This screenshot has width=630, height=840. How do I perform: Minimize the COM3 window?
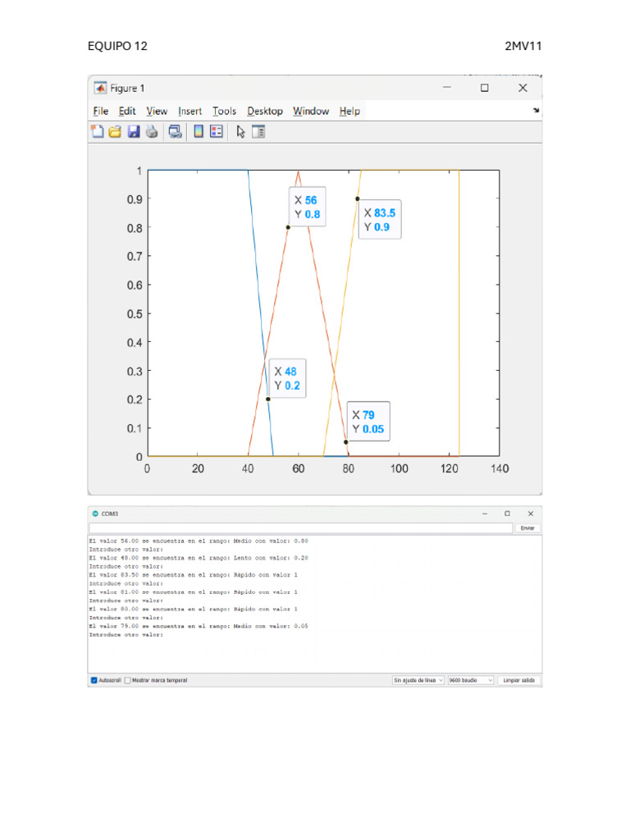click(x=485, y=514)
